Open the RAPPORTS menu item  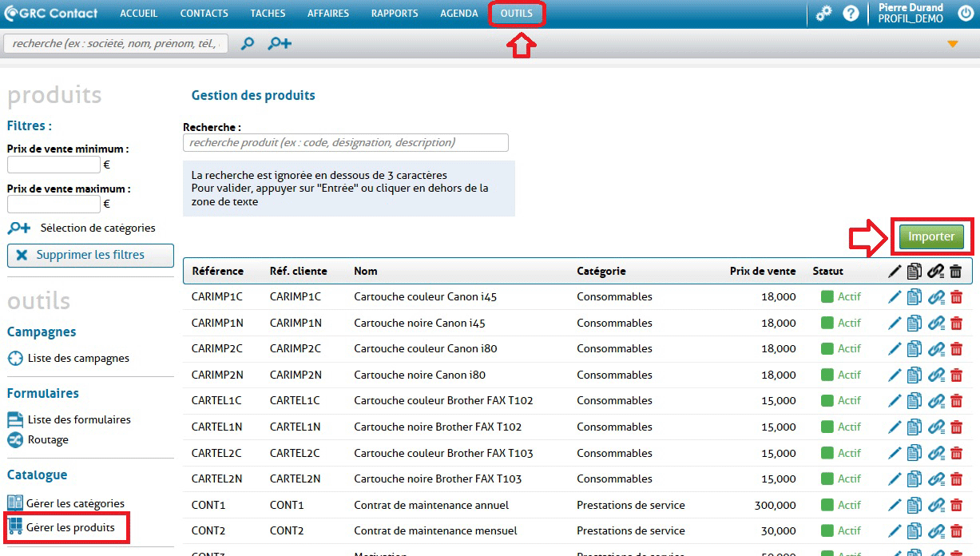coord(395,14)
